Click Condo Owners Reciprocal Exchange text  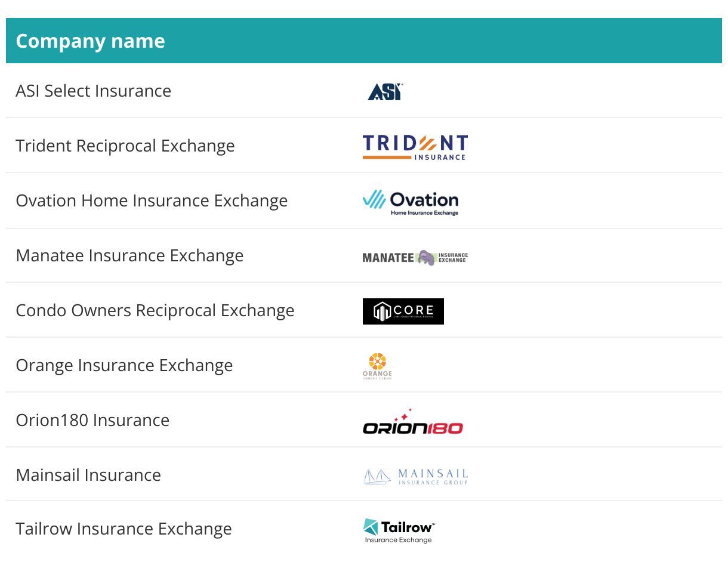click(155, 310)
